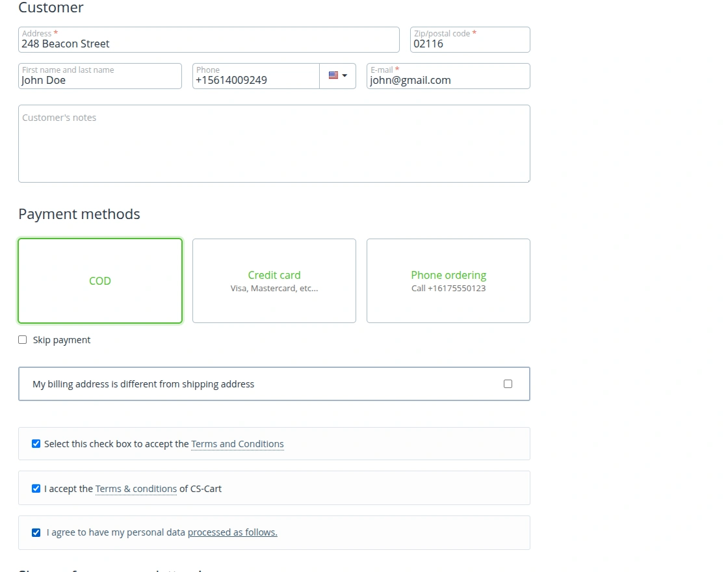Enable the Skip payment checkbox
This screenshot has height=572, width=728.
[x=22, y=339]
